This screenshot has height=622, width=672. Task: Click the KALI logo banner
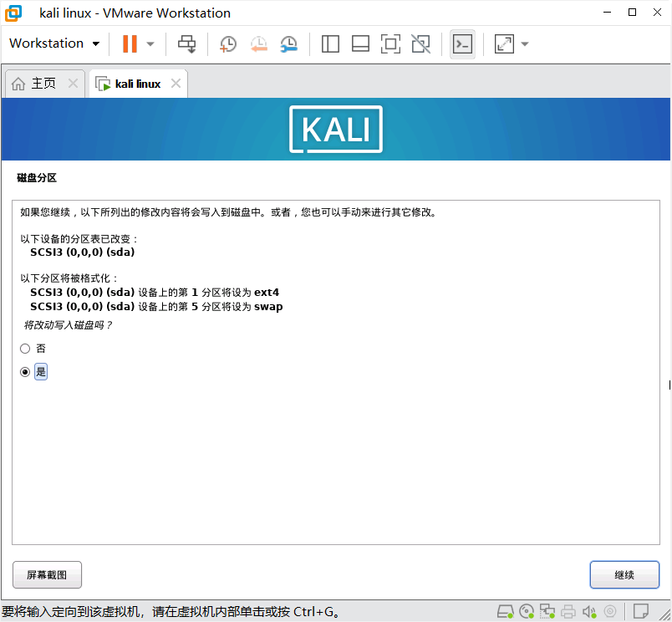point(336,129)
